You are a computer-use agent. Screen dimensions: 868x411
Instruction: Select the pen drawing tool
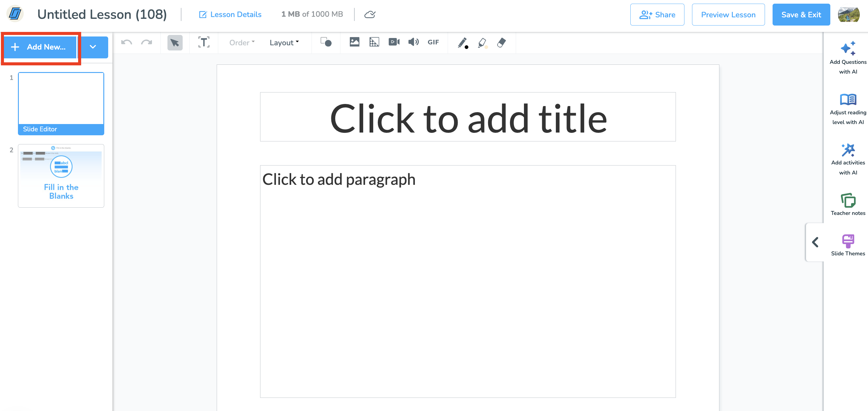[x=463, y=43]
